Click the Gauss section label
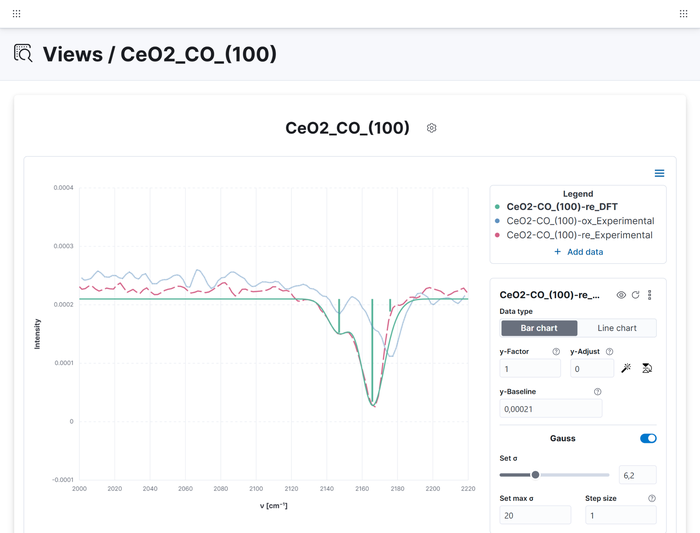This screenshot has height=533, width=700. click(562, 438)
